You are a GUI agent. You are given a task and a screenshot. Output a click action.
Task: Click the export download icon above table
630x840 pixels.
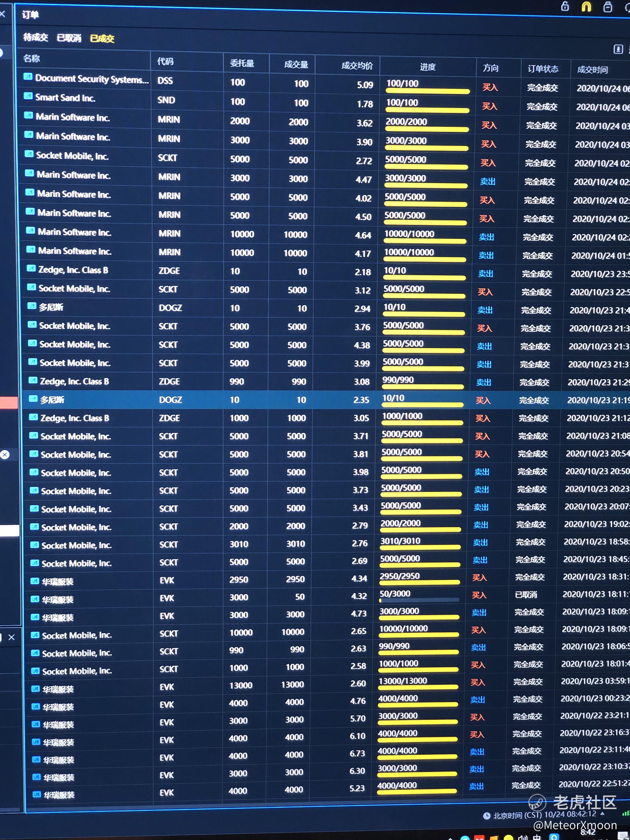(x=618, y=49)
